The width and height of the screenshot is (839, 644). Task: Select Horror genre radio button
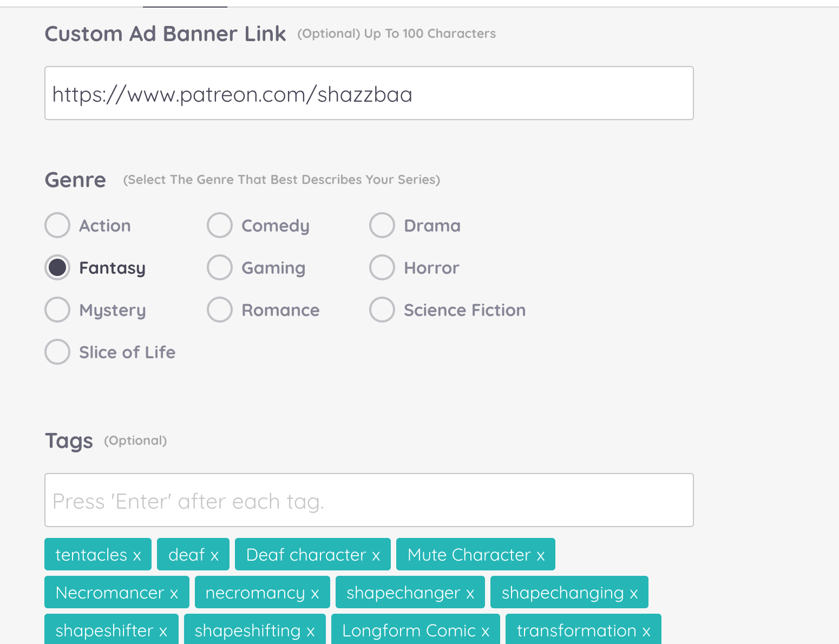382,267
